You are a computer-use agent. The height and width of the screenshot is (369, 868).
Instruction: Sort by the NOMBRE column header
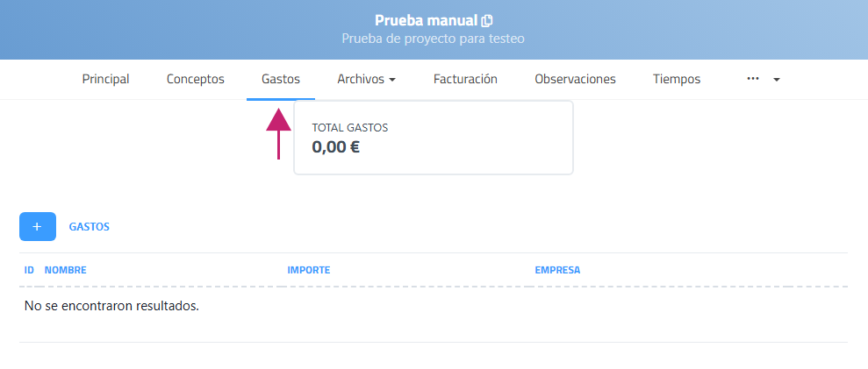coord(65,270)
